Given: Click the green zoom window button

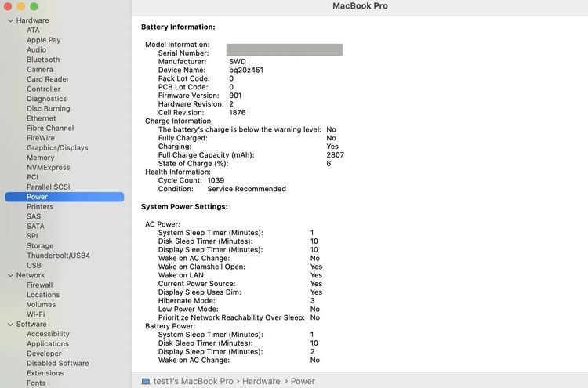Looking at the screenshot, I should click(x=34, y=6).
